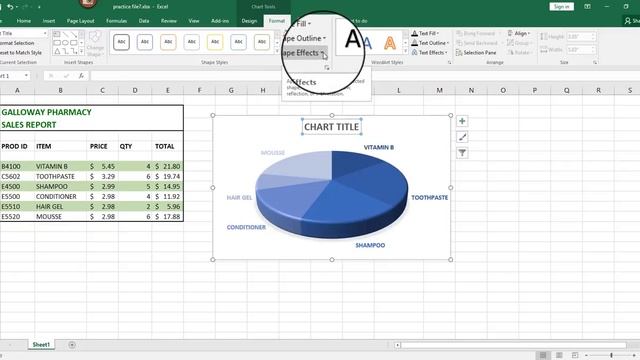Click the formula bar Cancel icon
This screenshot has width=640, height=360.
coord(51,76)
